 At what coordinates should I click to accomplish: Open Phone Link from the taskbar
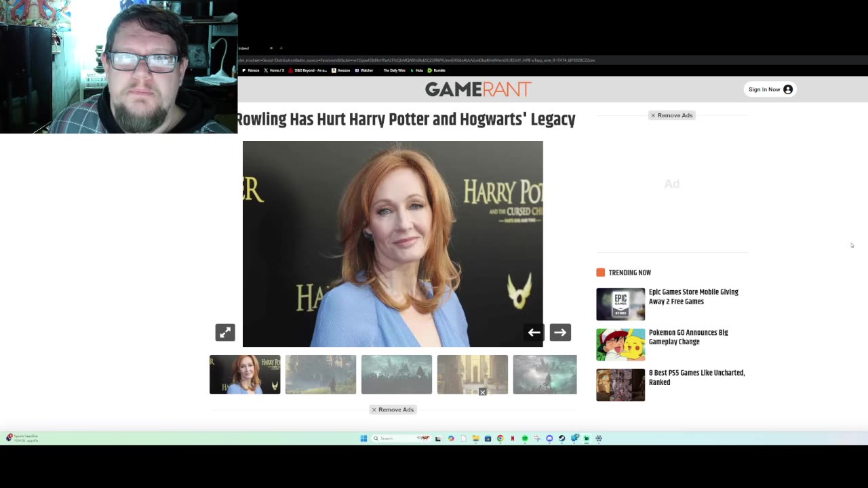coord(574,438)
